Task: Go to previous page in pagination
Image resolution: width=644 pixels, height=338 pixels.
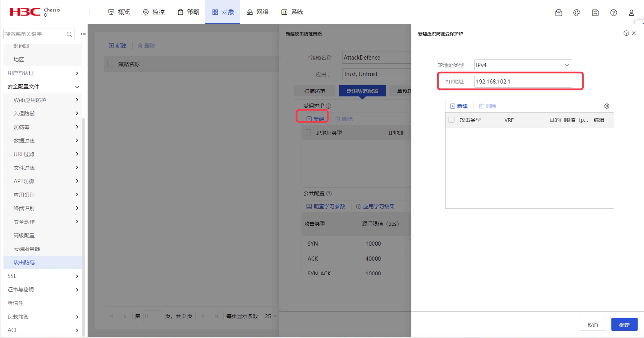Action: tap(125, 316)
